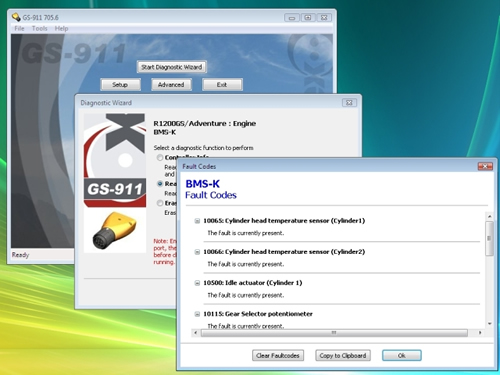Open the Help menu in GS-911 window
The image size is (500, 375).
(61, 28)
